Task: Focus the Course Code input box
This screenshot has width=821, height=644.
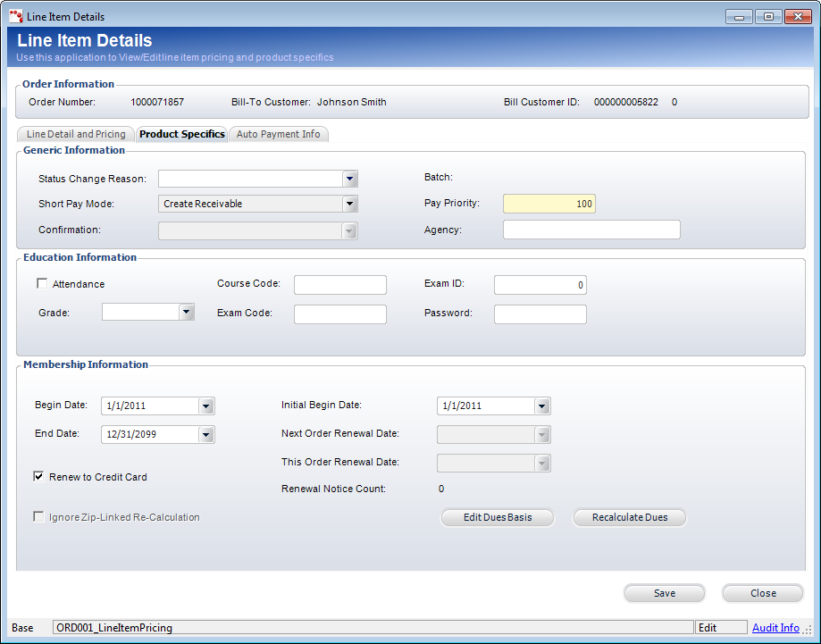Action: (339, 285)
